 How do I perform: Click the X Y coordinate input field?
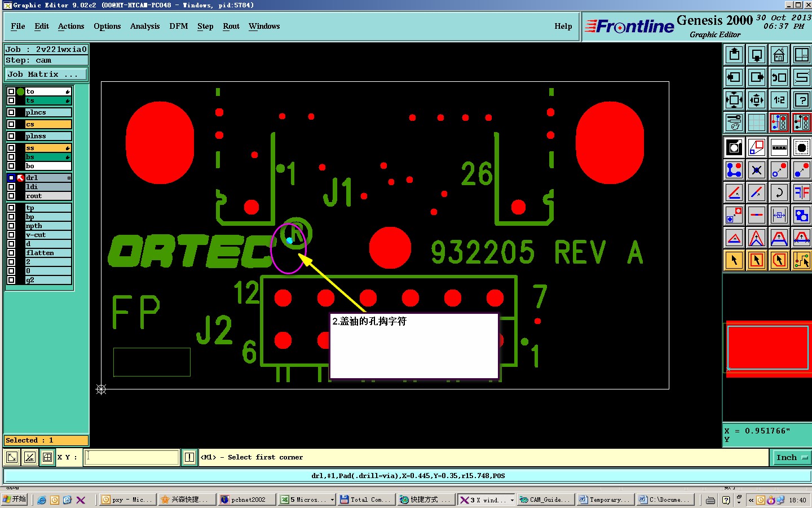coord(132,457)
